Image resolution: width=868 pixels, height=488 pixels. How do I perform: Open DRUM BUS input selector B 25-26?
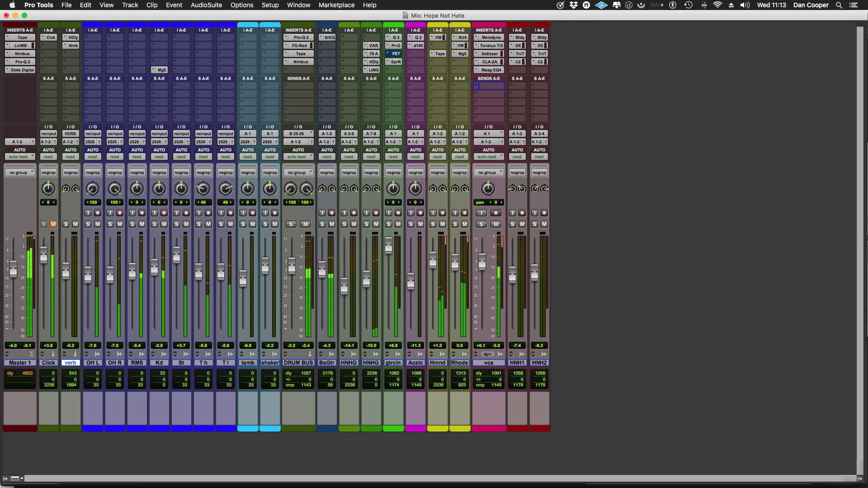click(298, 134)
